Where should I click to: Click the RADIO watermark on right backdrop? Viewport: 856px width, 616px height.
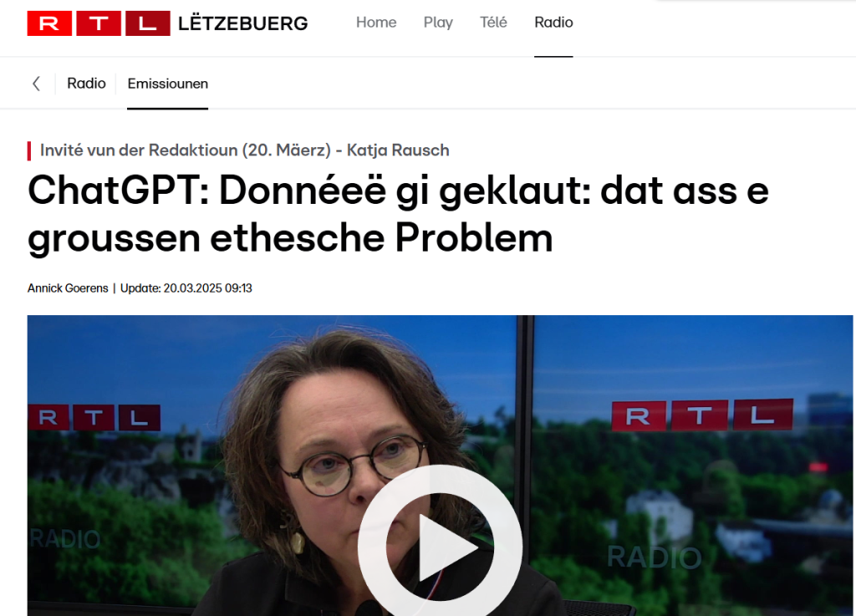654,557
